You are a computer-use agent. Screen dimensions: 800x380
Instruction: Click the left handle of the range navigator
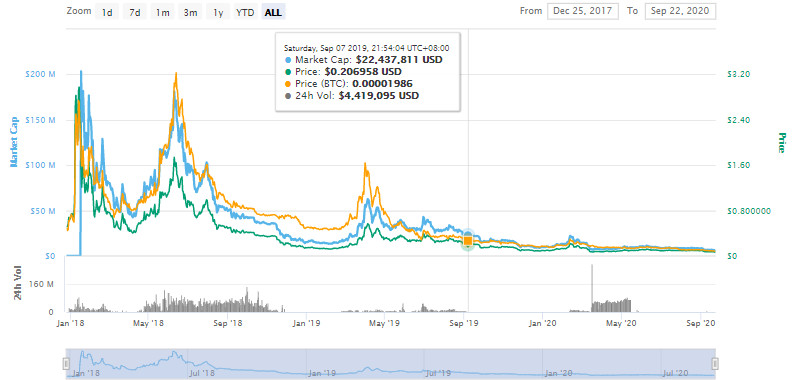click(66, 363)
